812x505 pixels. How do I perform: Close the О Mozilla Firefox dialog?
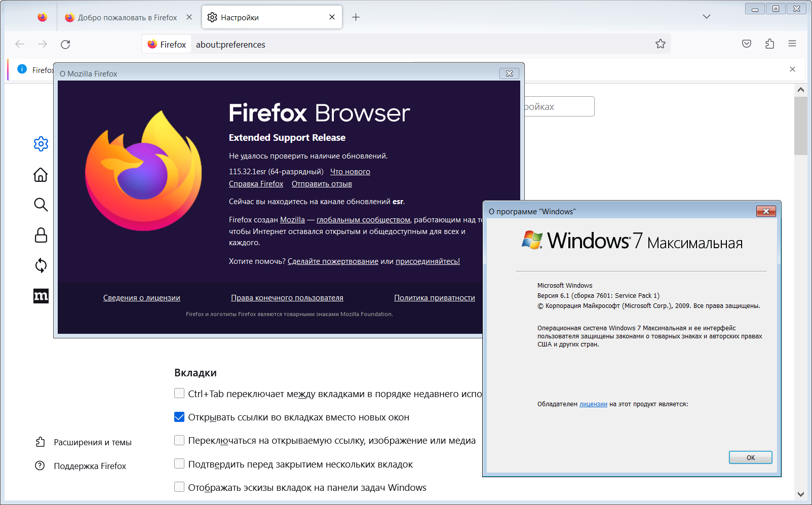(509, 73)
